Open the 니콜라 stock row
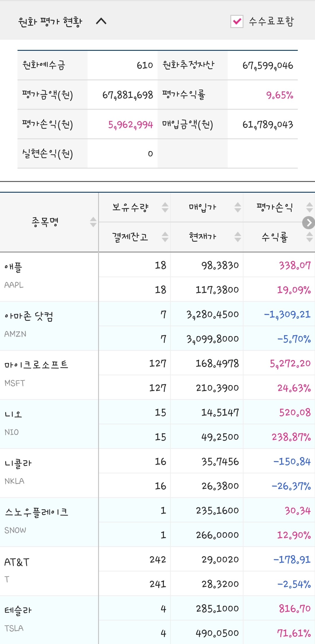The width and height of the screenshot is (315, 644). coord(157,473)
